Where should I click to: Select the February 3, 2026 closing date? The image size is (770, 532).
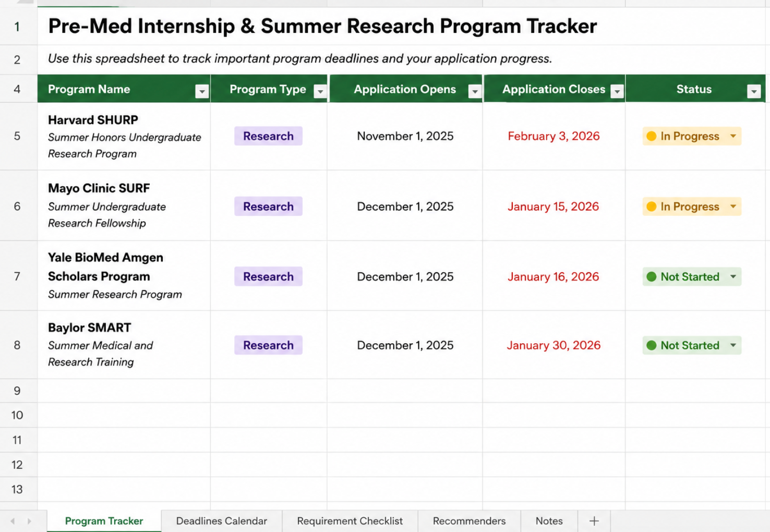554,136
